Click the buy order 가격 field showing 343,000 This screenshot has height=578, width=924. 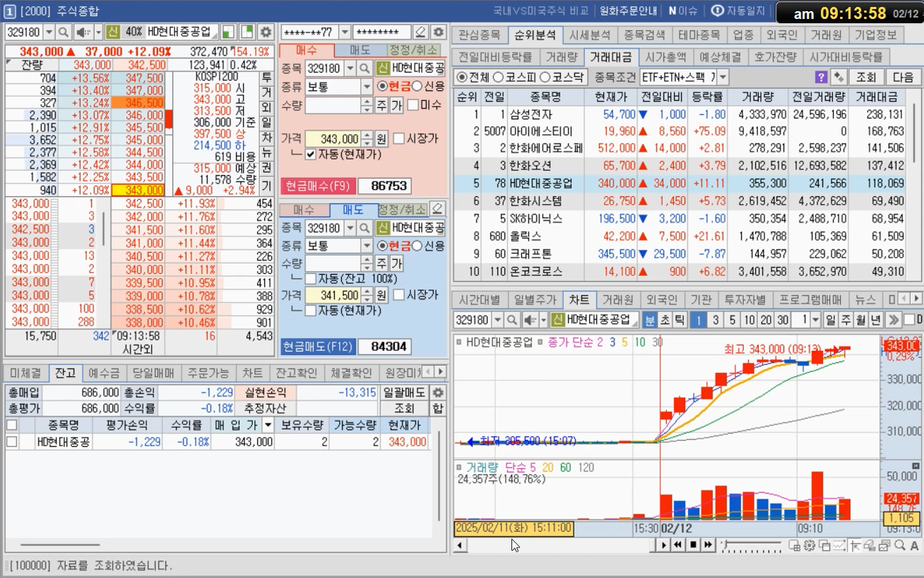click(333, 139)
